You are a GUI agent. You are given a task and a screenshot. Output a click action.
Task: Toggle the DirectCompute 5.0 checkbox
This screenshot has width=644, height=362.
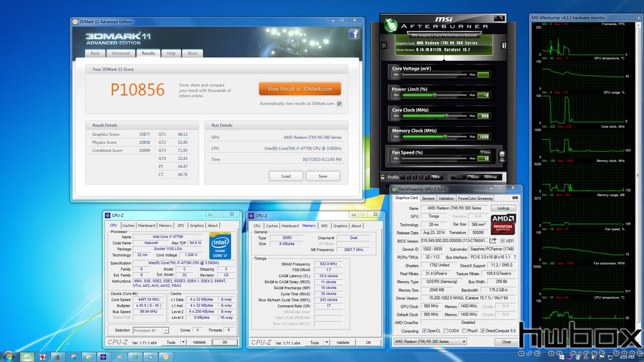coord(483,331)
